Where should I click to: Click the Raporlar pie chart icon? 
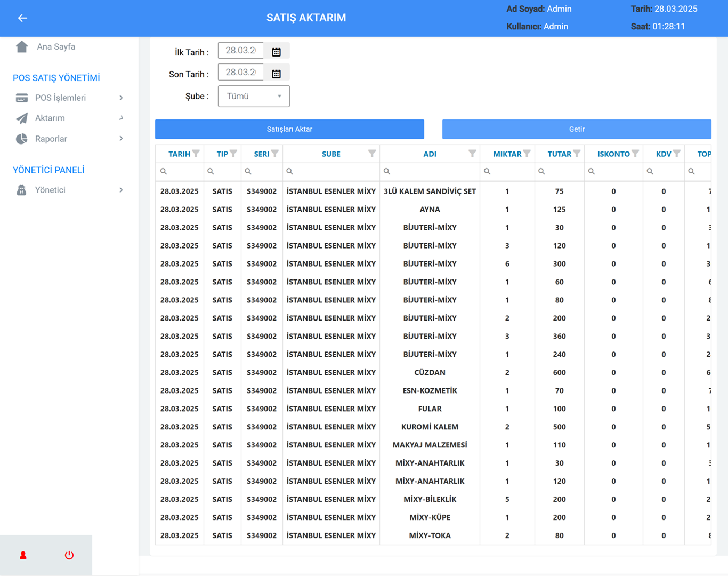coord(22,139)
